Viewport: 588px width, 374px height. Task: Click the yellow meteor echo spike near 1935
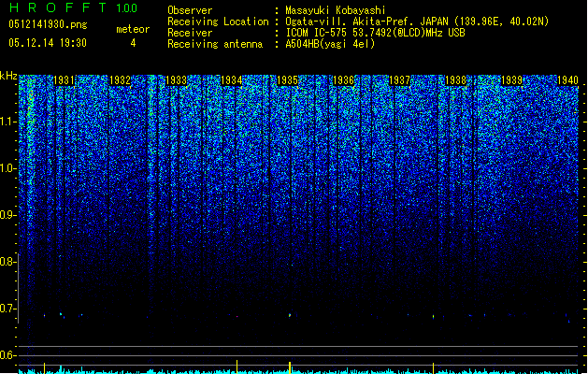click(x=290, y=367)
